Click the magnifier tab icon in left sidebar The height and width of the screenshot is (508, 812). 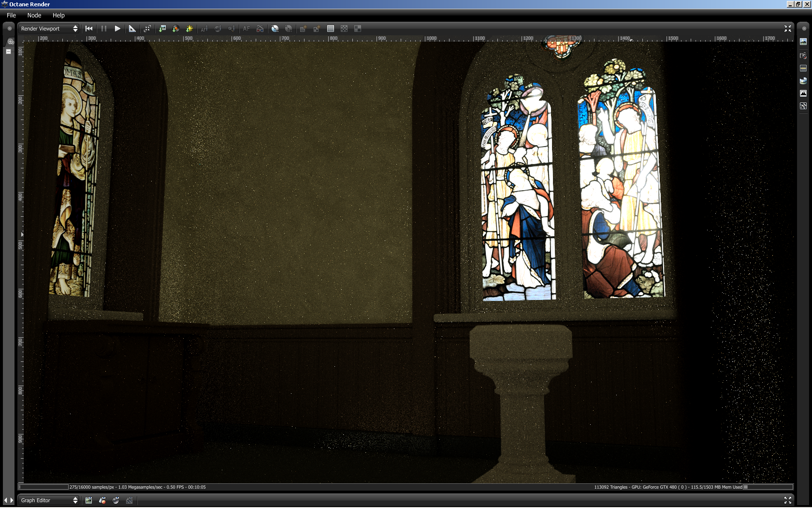coord(10,42)
